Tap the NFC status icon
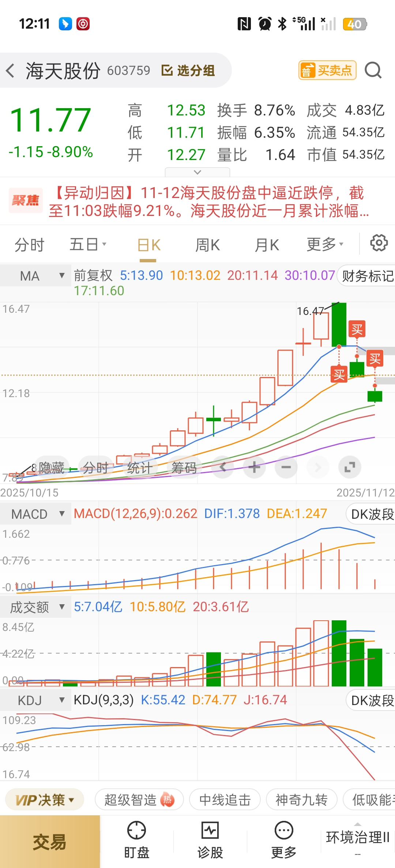This screenshot has height=868, width=395. pyautogui.click(x=244, y=24)
